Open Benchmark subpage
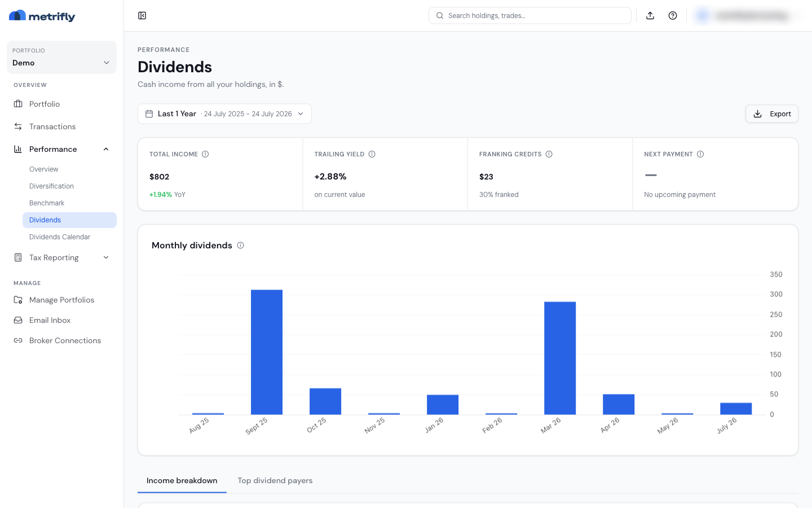 [x=69, y=203]
